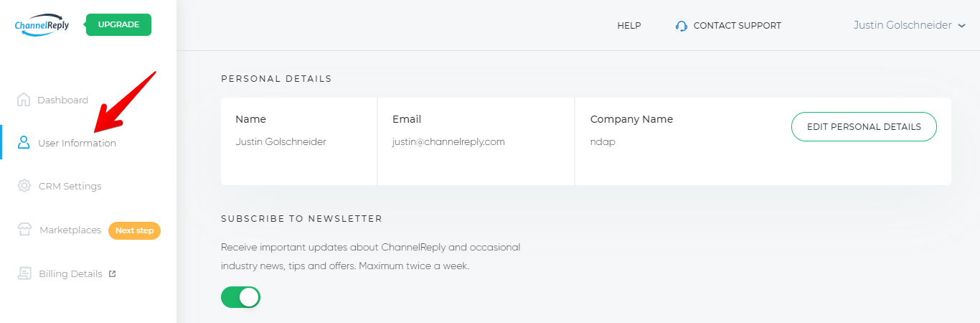Open the Dashboard house icon
The height and width of the screenshot is (323, 980).
coord(24,100)
